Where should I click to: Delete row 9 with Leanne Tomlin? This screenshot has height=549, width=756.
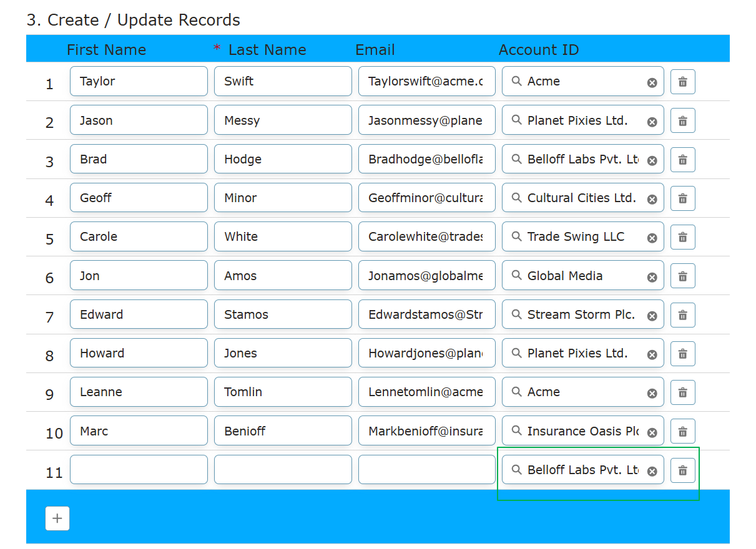(x=682, y=392)
